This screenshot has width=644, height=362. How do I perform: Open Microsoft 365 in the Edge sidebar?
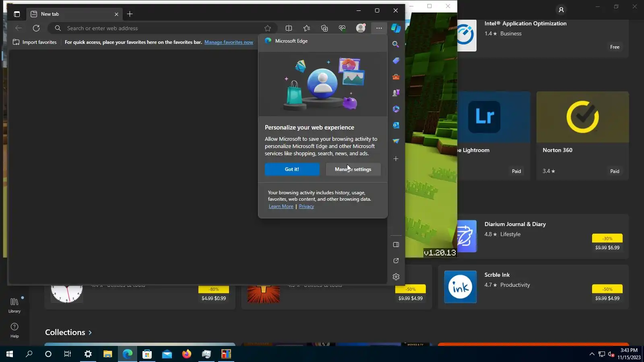(396, 109)
